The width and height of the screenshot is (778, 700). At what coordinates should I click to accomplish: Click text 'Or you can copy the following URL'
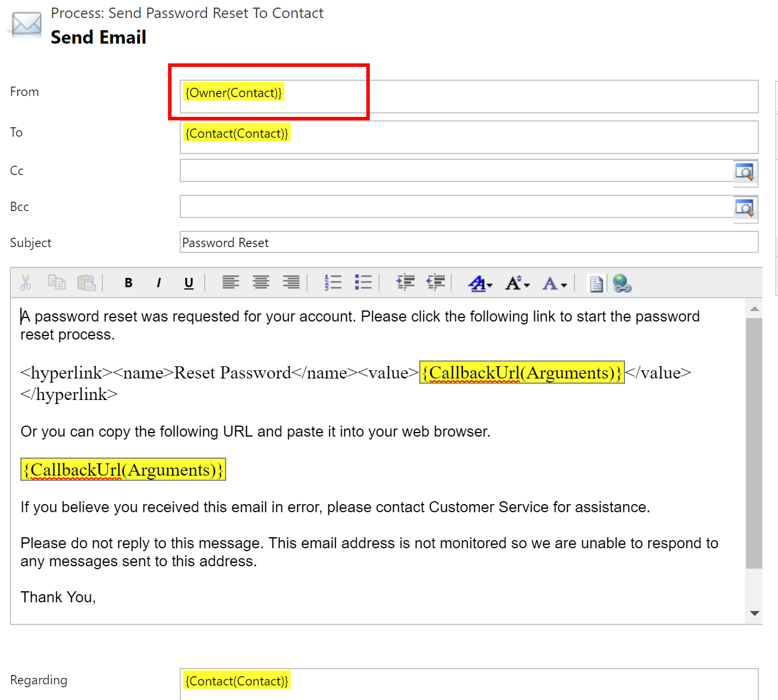coord(137,431)
